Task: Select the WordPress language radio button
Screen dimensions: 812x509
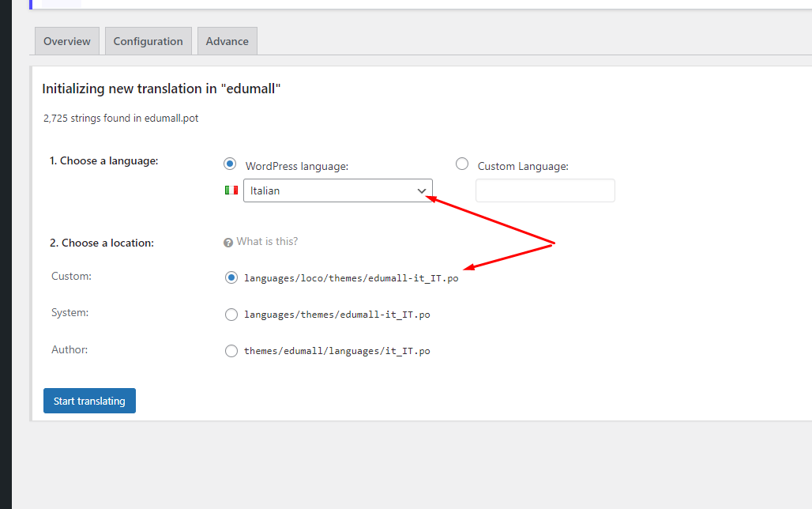Action: point(230,164)
